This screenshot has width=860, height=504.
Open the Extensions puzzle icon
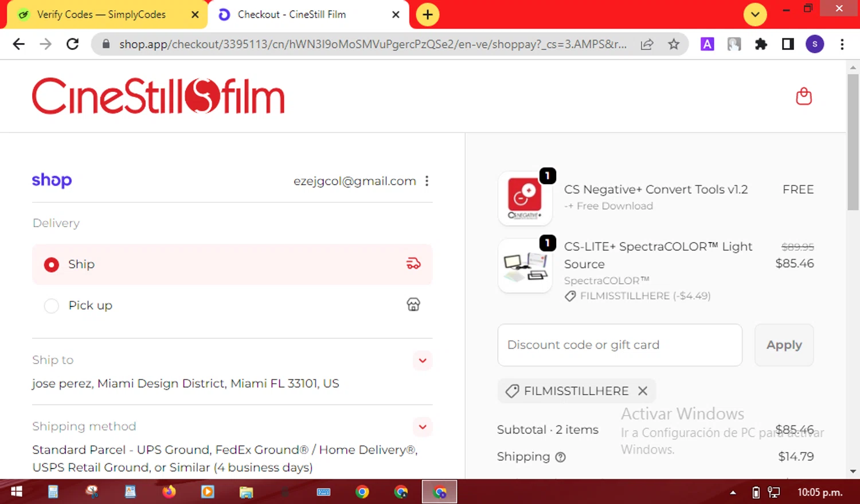click(x=761, y=44)
